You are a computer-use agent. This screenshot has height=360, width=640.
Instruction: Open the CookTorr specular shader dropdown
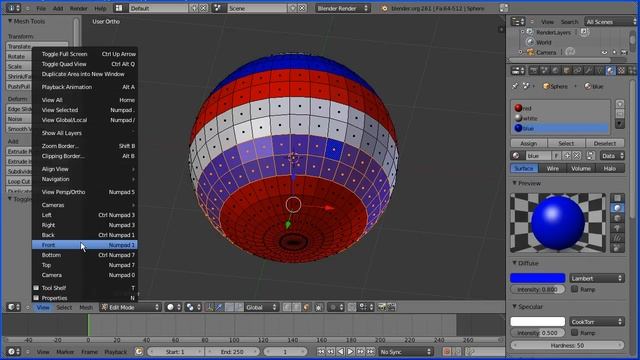[597, 322]
